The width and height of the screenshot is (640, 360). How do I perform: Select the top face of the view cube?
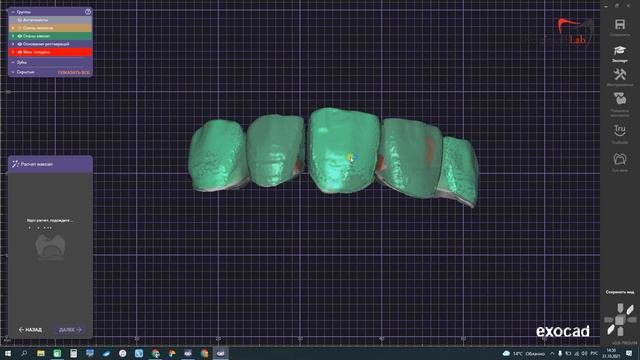[620, 308]
